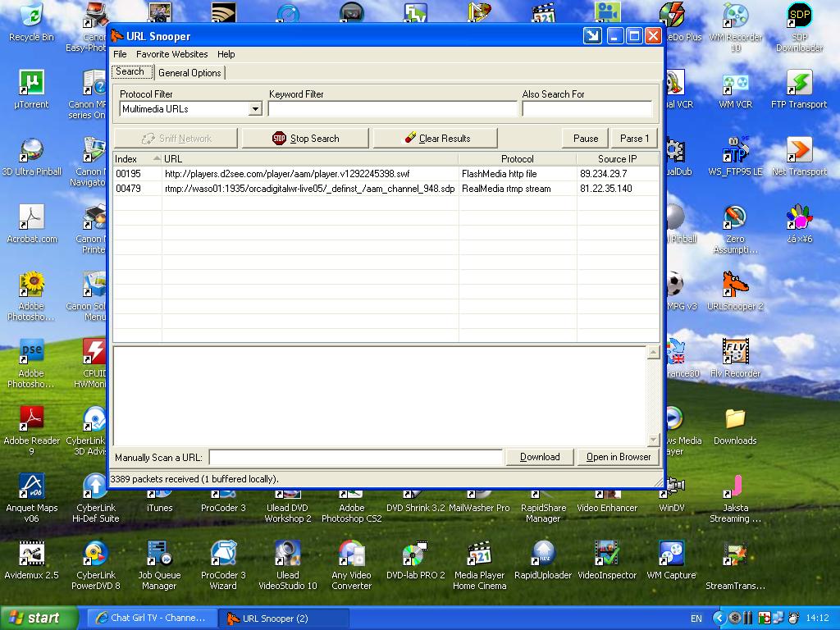Open the File menu in URL Snooper

[x=120, y=54]
